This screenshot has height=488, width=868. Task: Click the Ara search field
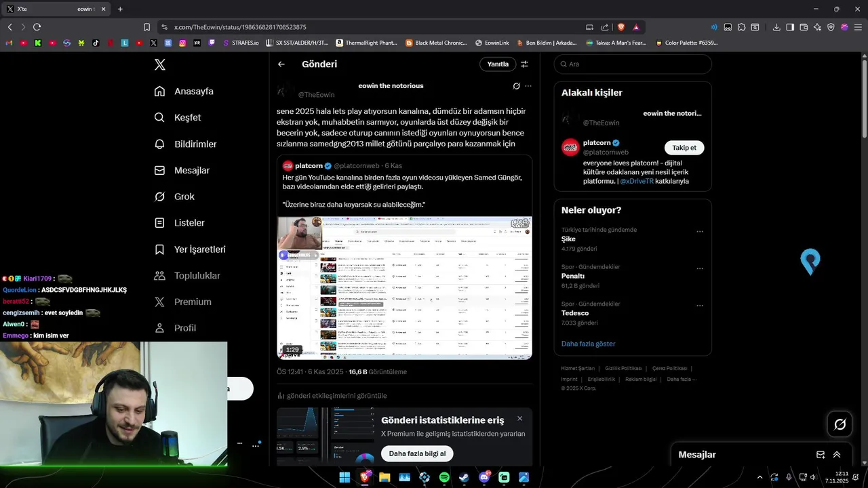click(633, 64)
